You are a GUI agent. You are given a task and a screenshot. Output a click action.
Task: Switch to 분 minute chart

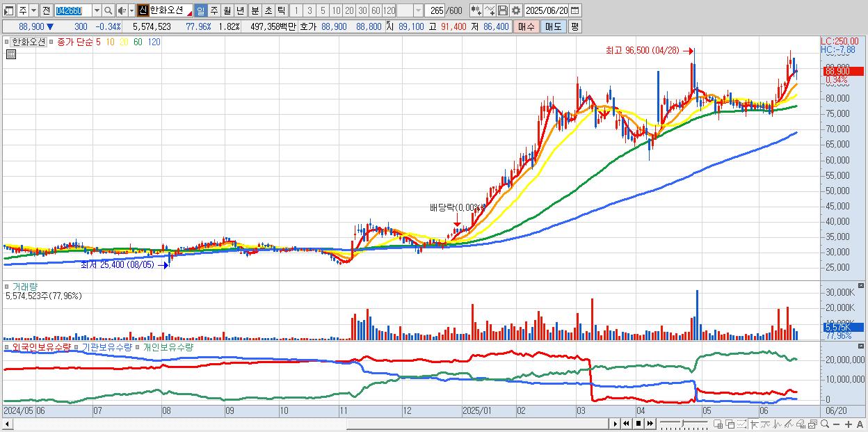click(x=255, y=10)
